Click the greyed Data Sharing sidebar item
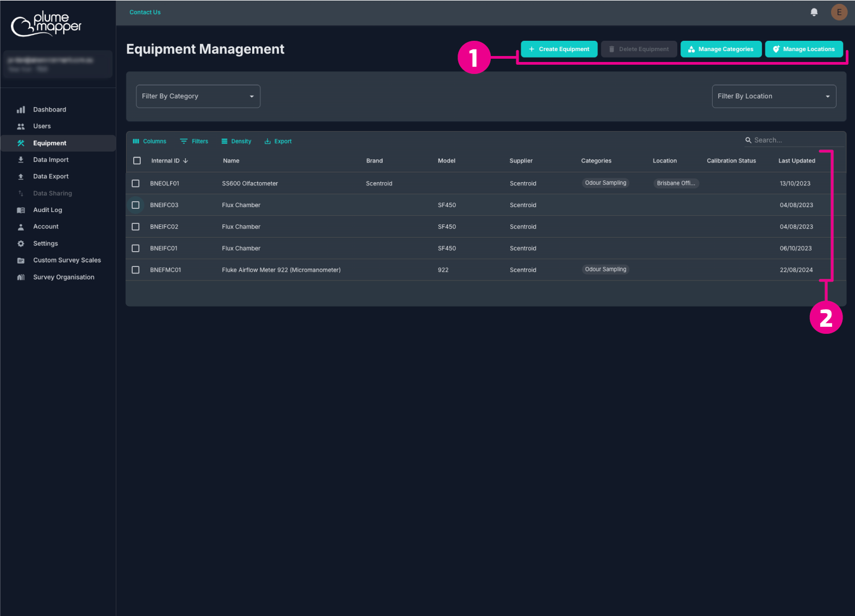 pos(52,194)
